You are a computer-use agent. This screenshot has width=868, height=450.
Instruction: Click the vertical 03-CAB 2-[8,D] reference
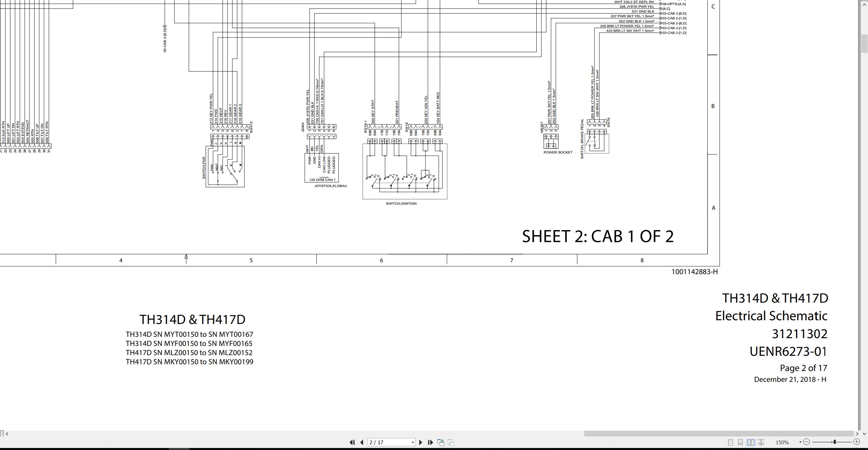coord(165,40)
